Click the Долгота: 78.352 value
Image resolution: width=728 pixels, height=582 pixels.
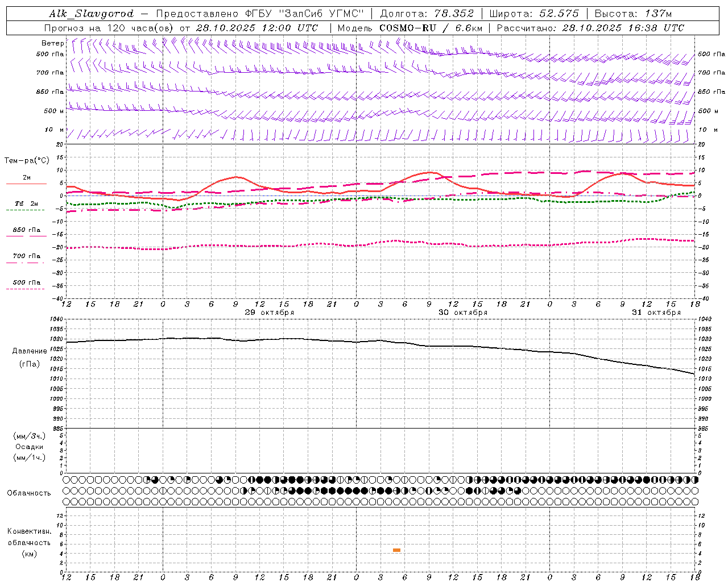point(427,14)
